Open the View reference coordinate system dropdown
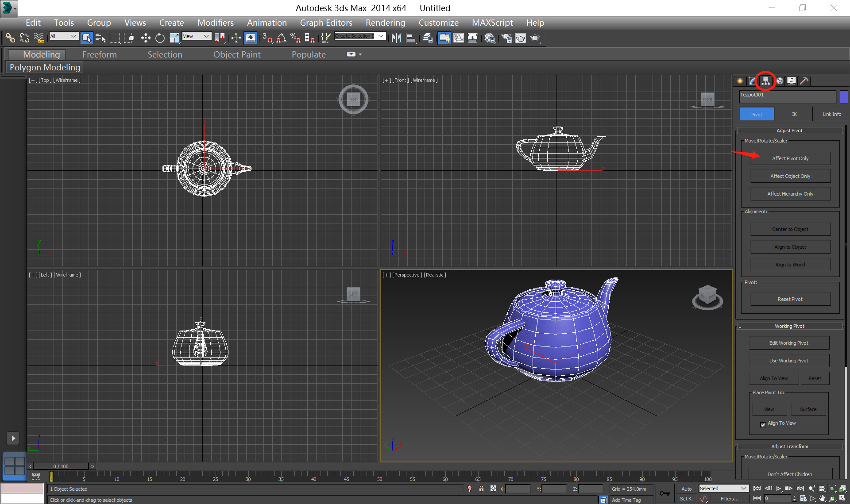The width and height of the screenshot is (850, 504). point(206,36)
